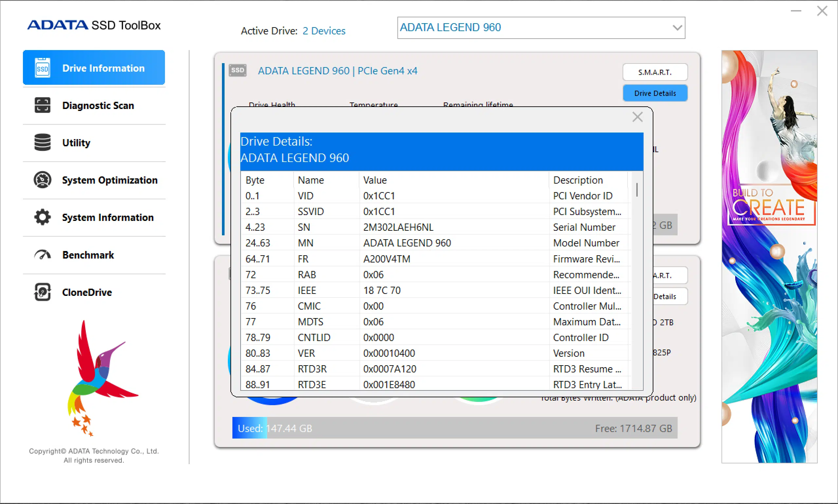Open System Information section
Screen dimensions: 838x504
click(94, 217)
